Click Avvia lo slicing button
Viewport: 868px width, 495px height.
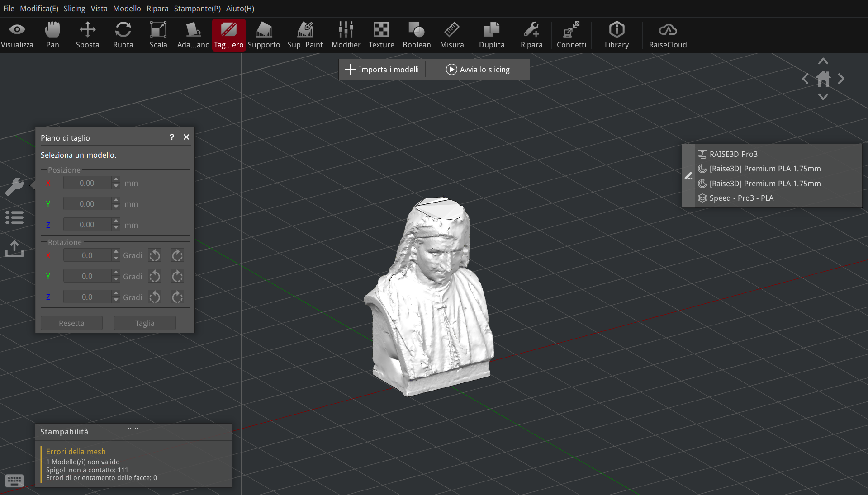pyautogui.click(x=478, y=70)
